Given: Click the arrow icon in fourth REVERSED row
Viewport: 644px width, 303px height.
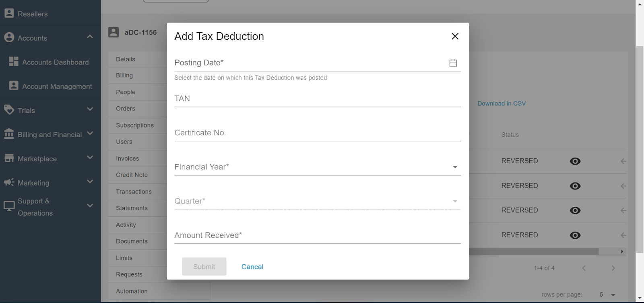Looking at the screenshot, I should (623, 235).
